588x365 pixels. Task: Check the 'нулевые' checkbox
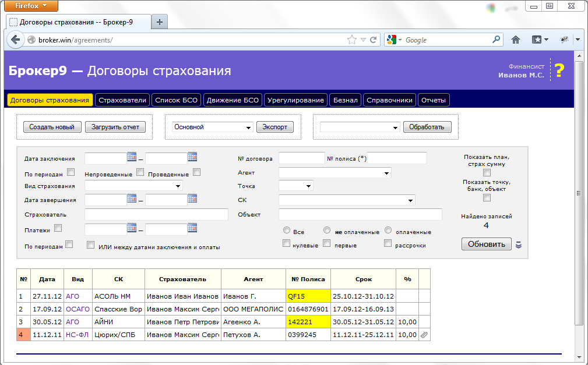tap(287, 243)
